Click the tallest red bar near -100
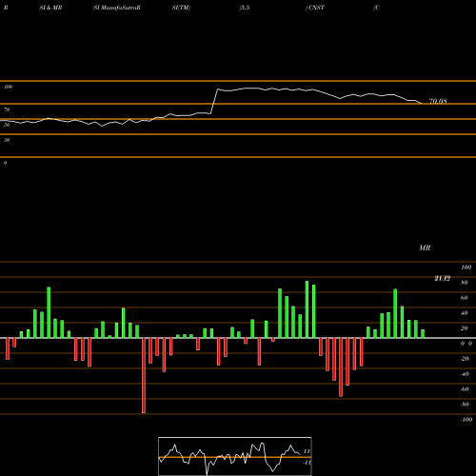Viewport: 476px width, 476px height. [x=144, y=375]
